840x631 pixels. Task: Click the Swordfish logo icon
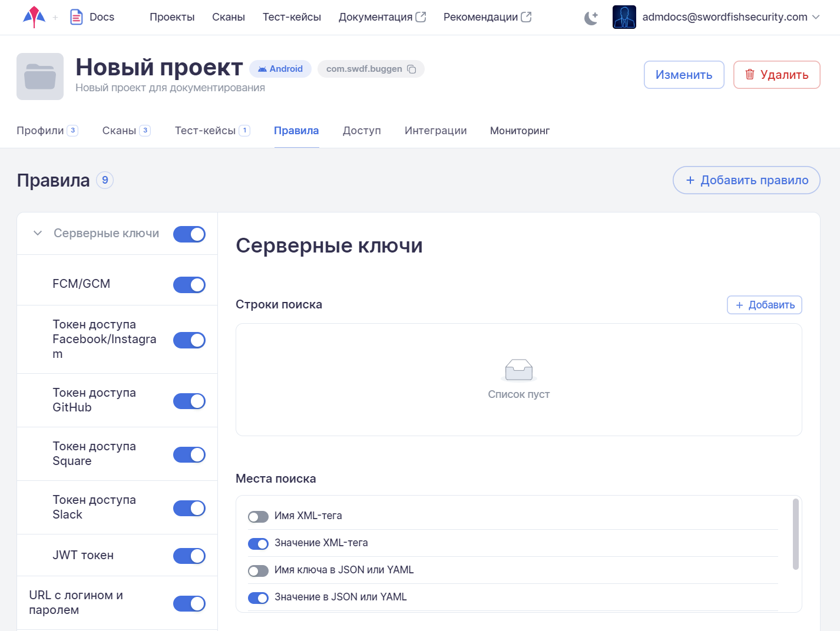34,17
